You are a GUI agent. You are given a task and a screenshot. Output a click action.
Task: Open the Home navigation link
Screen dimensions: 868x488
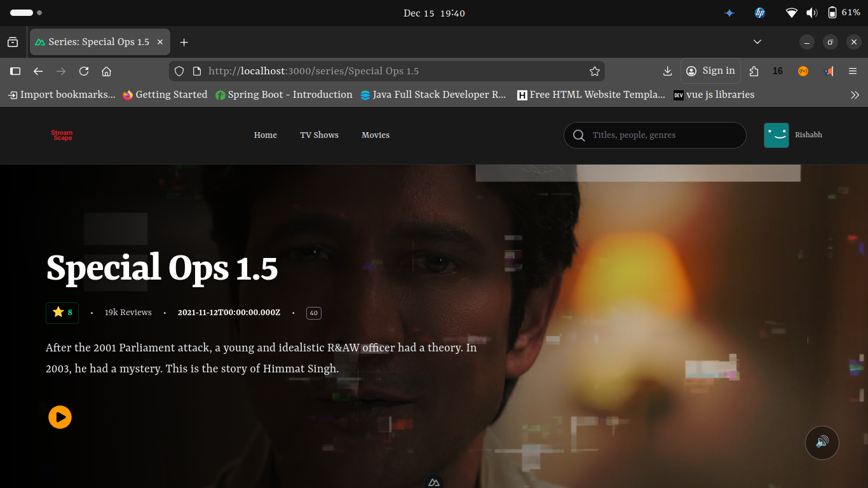pyautogui.click(x=265, y=135)
